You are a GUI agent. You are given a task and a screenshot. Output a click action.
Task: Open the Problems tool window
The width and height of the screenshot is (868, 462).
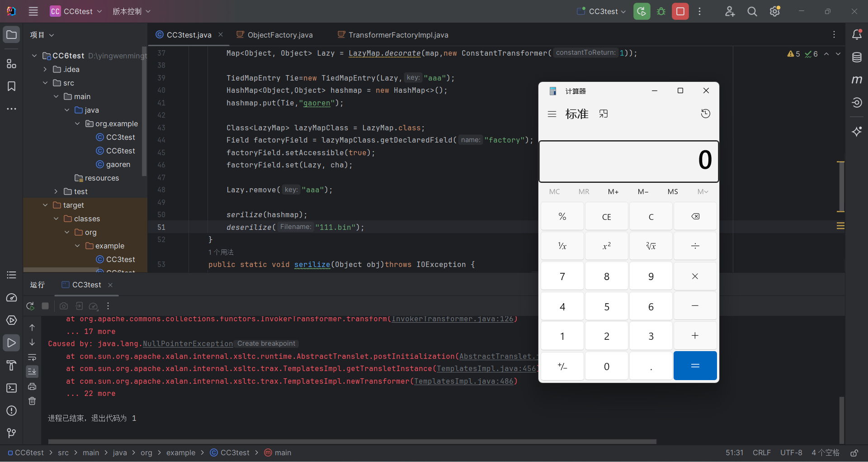(12, 411)
